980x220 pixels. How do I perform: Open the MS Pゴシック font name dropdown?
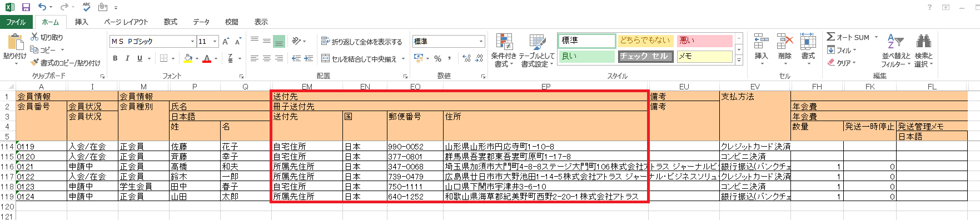[192, 41]
